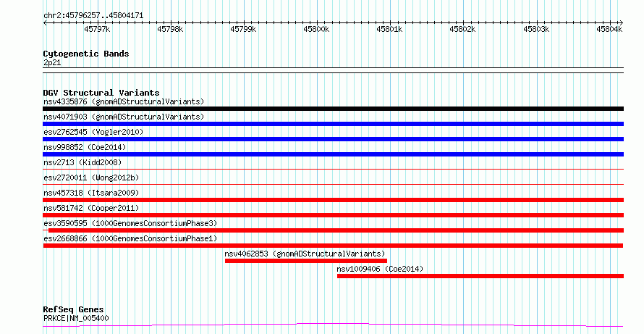Click the blue nsv4071903 variant bar
Viewport: 644px width, 334px height.
coord(333,124)
